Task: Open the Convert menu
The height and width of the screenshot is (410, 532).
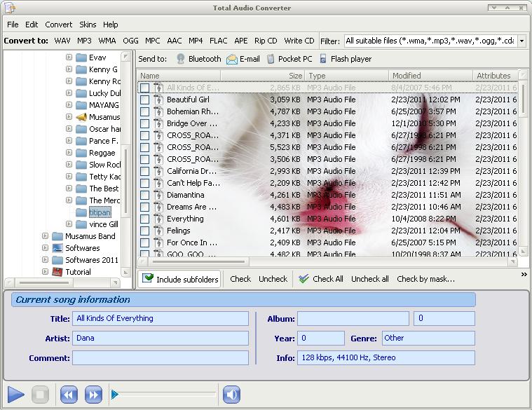Action: 59,25
